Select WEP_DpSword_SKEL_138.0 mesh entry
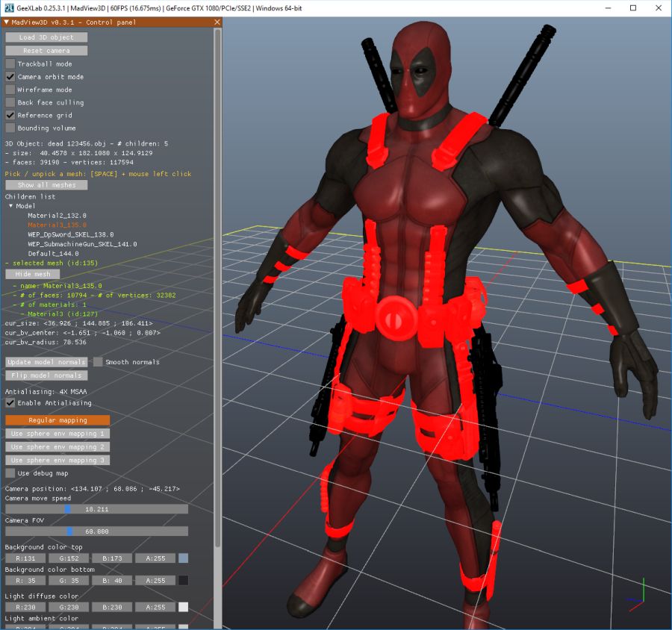 (x=71, y=234)
